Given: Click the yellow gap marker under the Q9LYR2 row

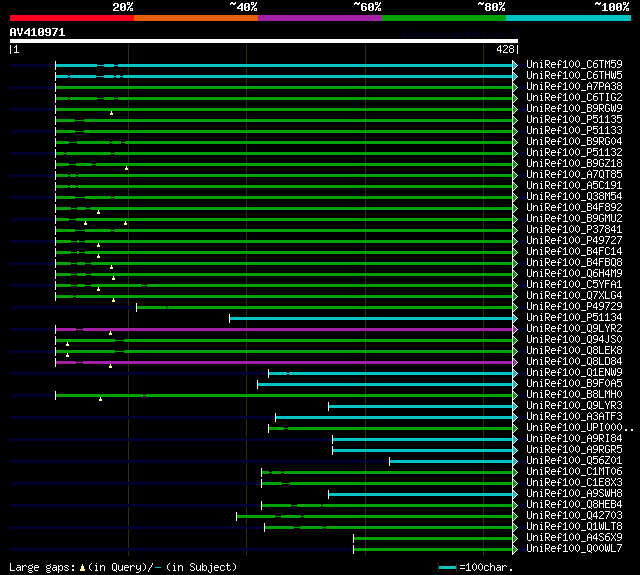Looking at the screenshot, I should pyautogui.click(x=110, y=333).
